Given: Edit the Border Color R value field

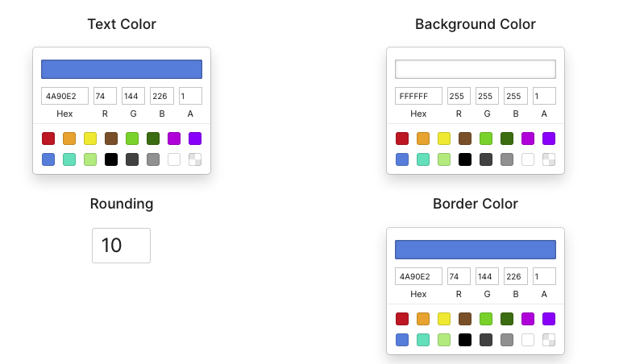Looking at the screenshot, I should (459, 276).
